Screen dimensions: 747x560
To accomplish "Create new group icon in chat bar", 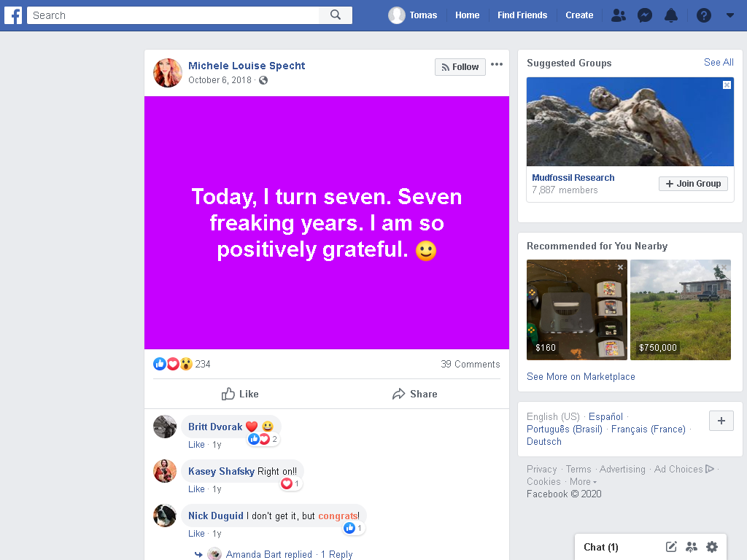I will tap(692, 547).
